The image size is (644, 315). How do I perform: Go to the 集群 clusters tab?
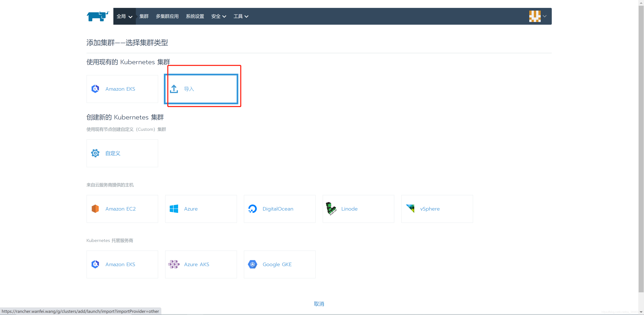(144, 16)
